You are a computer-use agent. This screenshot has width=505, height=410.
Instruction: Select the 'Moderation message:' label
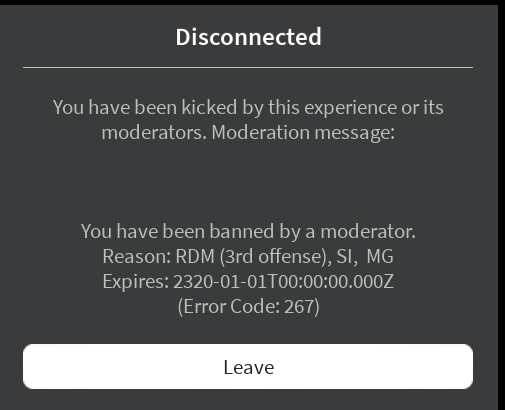coord(303,133)
